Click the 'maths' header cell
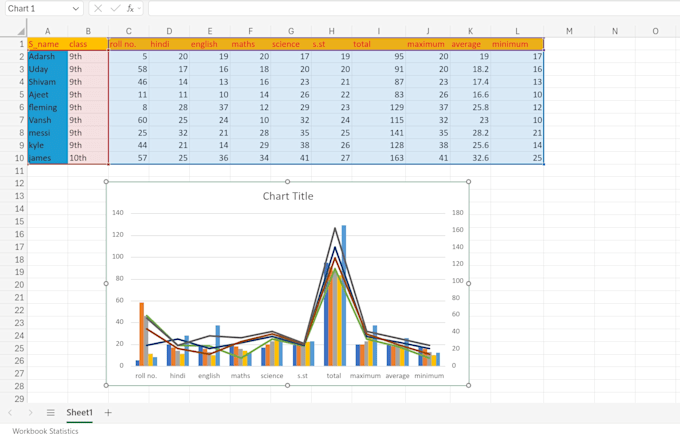Image resolution: width=680 pixels, height=437 pixels. pyautogui.click(x=250, y=44)
